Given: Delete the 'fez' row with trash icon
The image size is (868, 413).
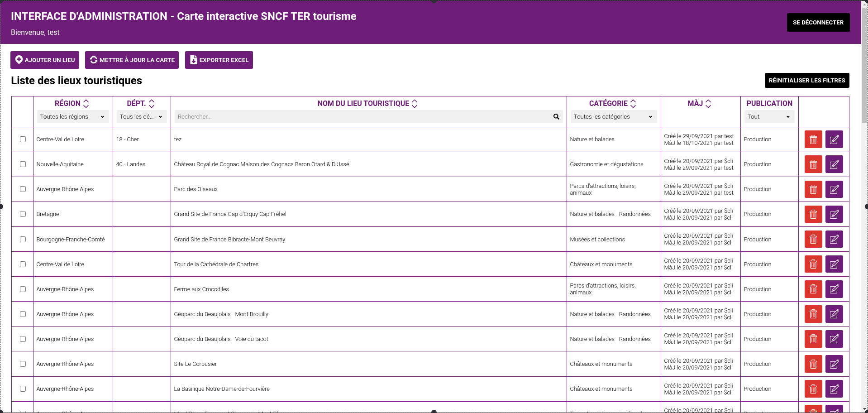Looking at the screenshot, I should click(x=813, y=139).
